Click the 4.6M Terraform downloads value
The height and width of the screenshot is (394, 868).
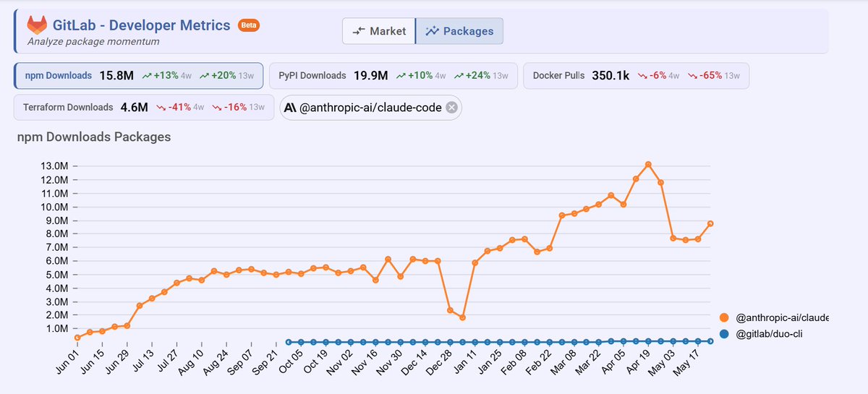click(x=134, y=108)
